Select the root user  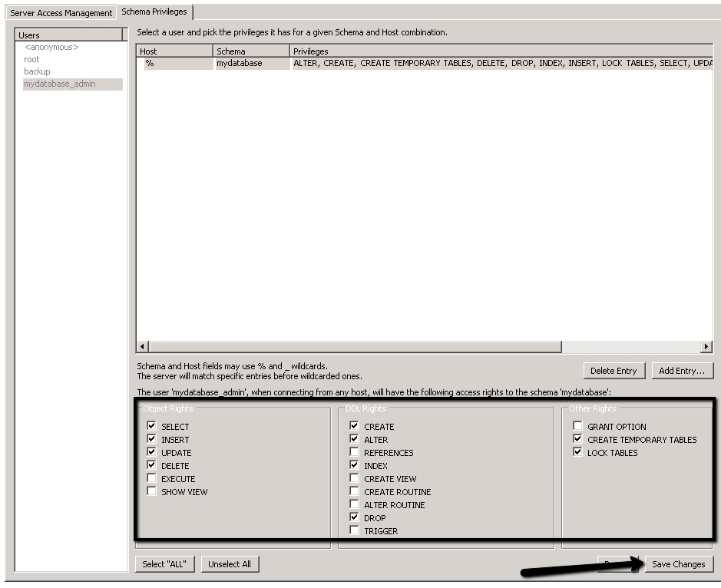[31, 60]
